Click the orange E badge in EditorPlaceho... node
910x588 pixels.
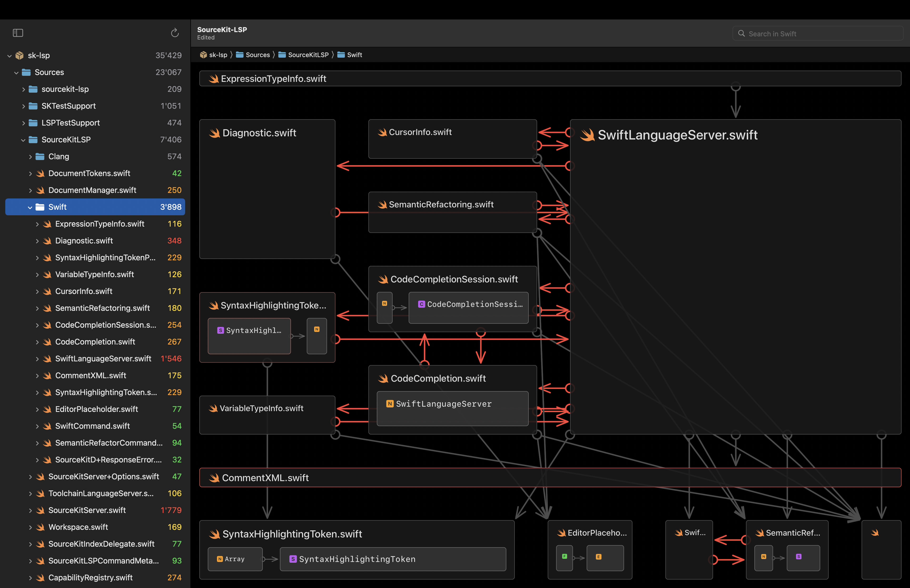[599, 557]
